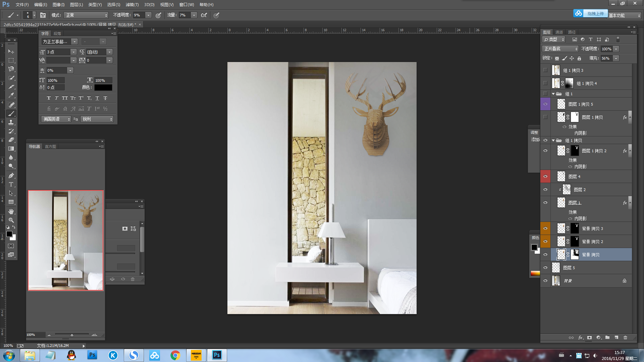Open Chrome from the taskbar
644x362 pixels.
[x=175, y=355]
